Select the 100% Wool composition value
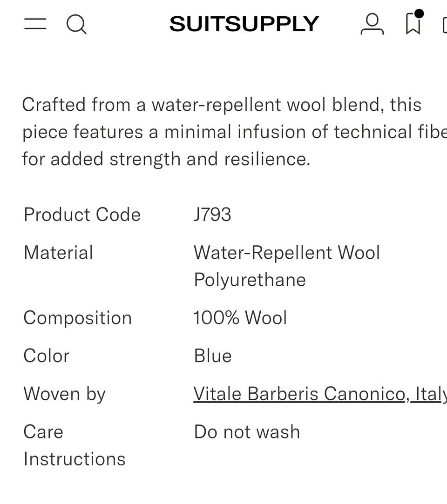This screenshot has height=504, width=447. pyautogui.click(x=240, y=318)
